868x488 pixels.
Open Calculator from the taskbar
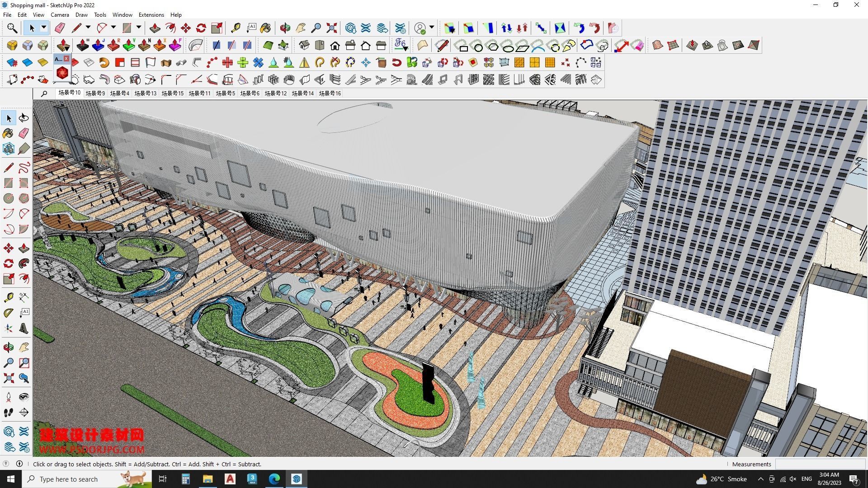[185, 479]
